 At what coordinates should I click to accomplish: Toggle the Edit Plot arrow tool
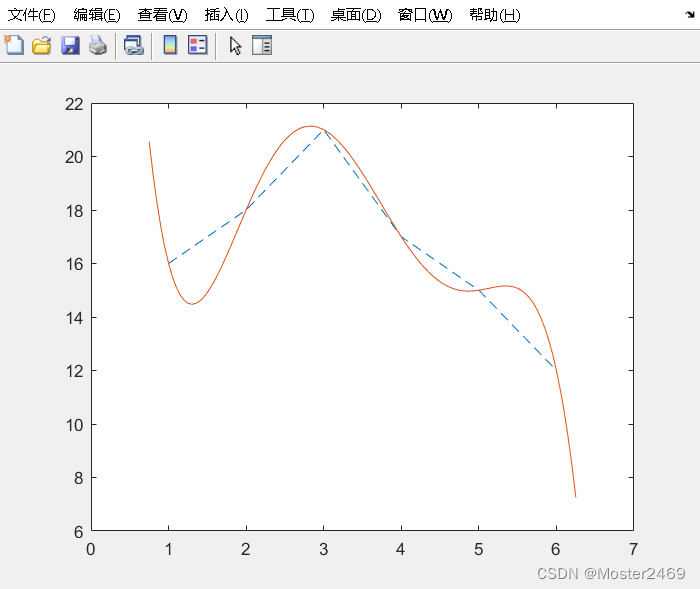point(235,46)
